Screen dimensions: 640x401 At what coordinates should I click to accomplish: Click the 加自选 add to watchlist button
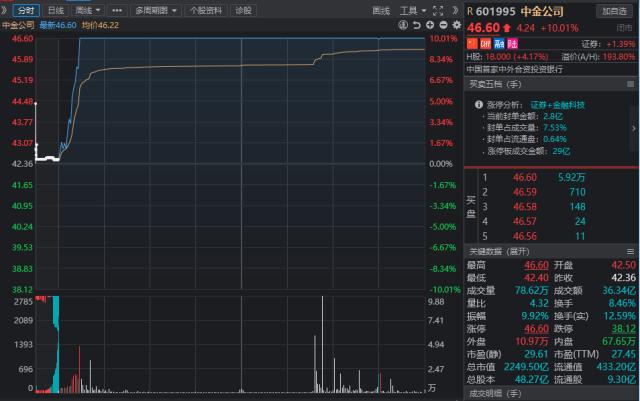coord(615,11)
